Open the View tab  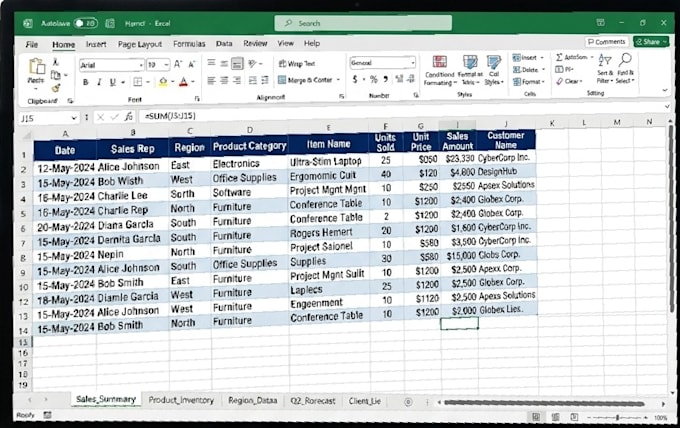tap(285, 43)
